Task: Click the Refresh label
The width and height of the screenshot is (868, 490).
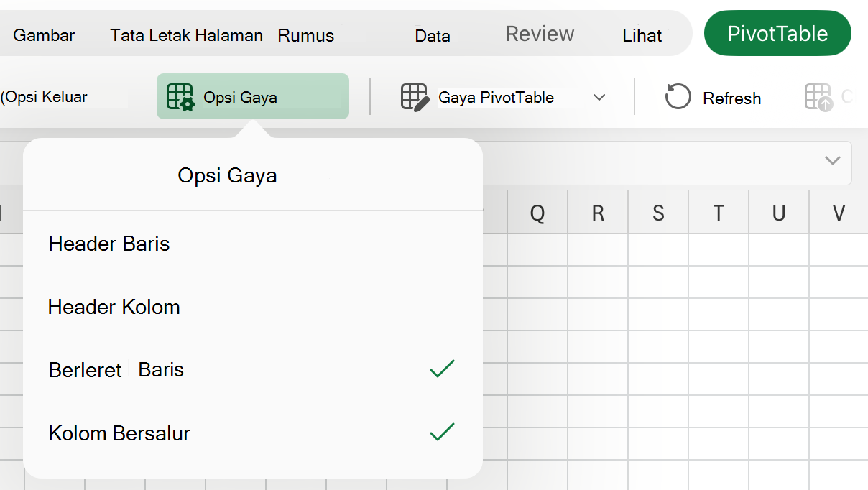Action: [x=732, y=98]
